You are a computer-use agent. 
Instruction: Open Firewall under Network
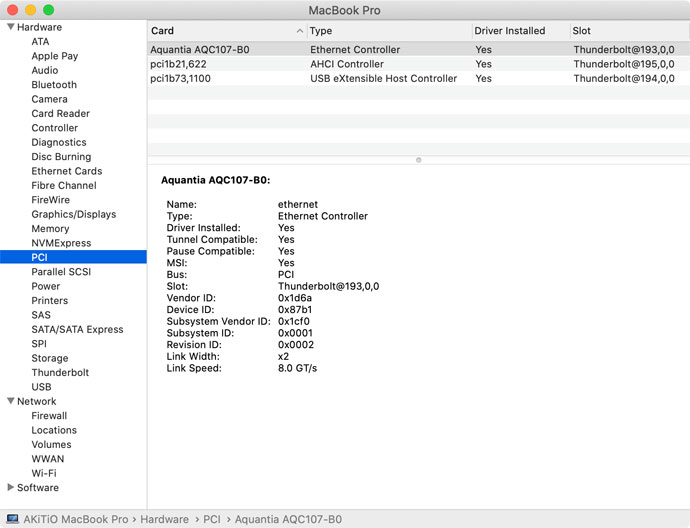coord(49,416)
